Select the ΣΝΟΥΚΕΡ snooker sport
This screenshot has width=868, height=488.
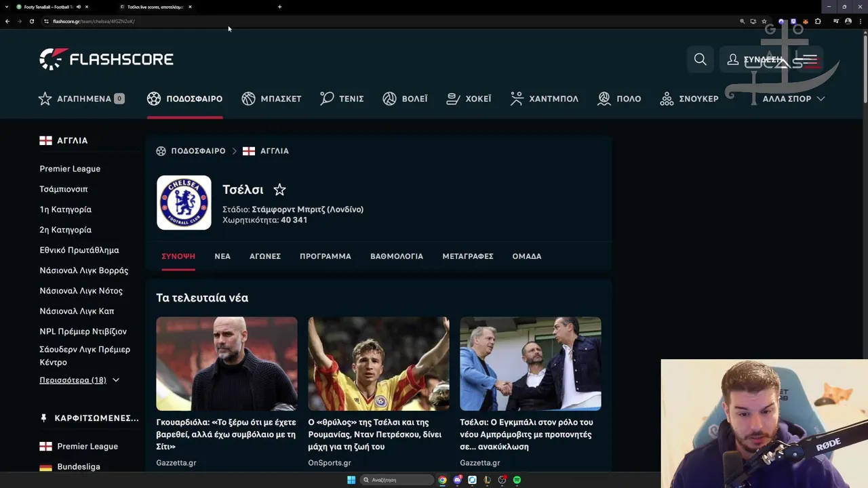689,99
